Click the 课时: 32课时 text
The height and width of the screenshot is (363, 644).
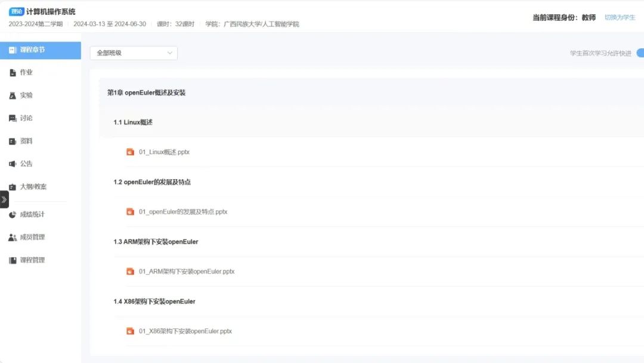(175, 24)
